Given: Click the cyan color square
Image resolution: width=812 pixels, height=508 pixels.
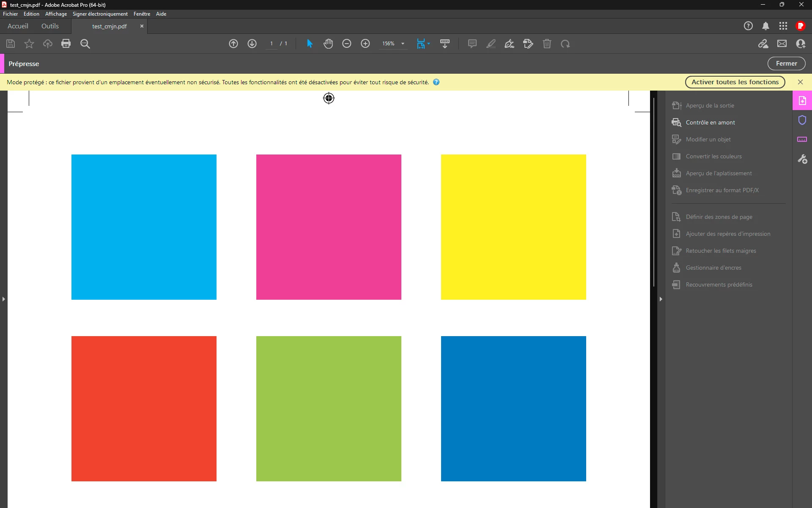Looking at the screenshot, I should click(144, 227).
